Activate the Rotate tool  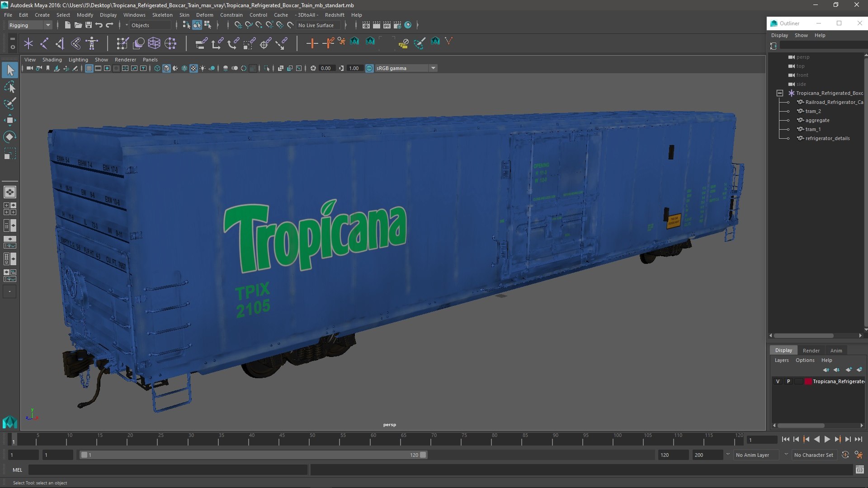tap(10, 137)
